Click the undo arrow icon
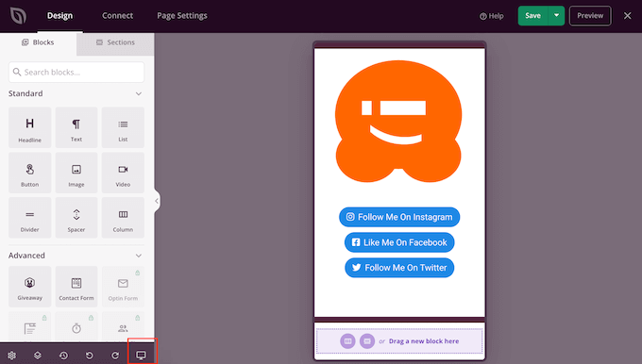642x364 pixels. [x=90, y=356]
